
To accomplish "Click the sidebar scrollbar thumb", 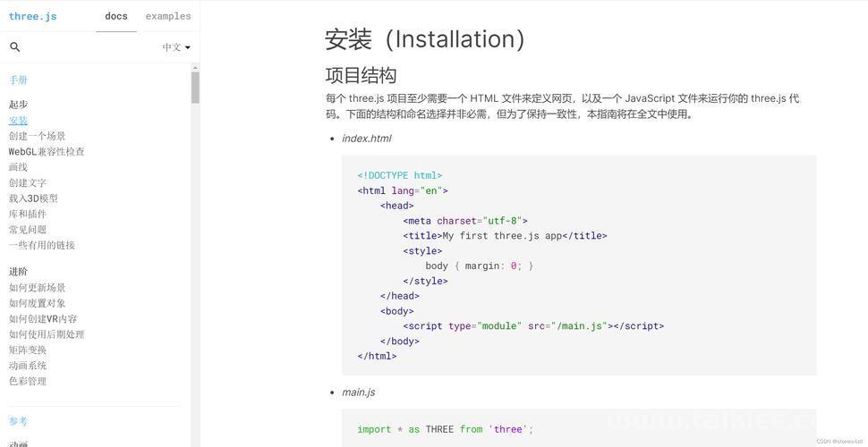I will [x=195, y=88].
